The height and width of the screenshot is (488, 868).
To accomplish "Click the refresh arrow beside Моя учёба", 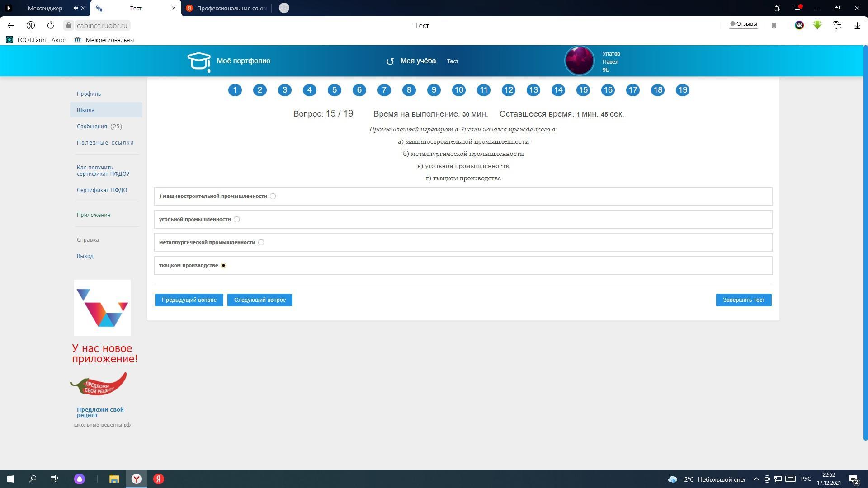I will pyautogui.click(x=390, y=61).
